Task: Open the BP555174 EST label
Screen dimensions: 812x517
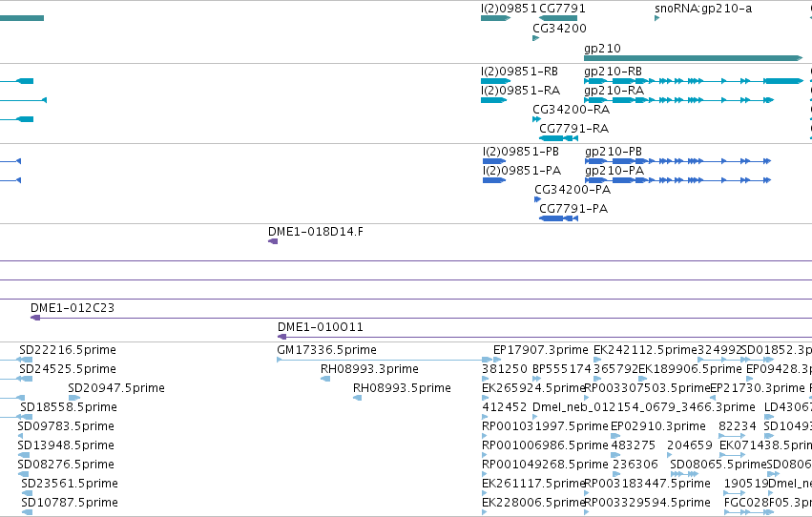Action: (562, 369)
